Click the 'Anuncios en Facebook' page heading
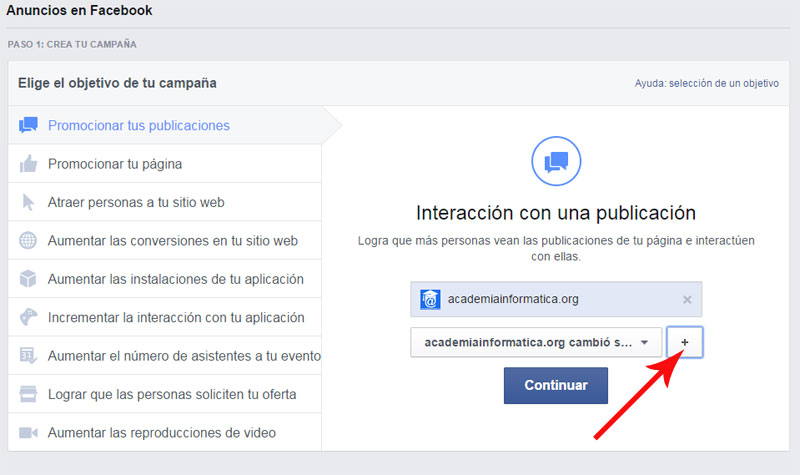This screenshot has width=800, height=475. point(79,10)
